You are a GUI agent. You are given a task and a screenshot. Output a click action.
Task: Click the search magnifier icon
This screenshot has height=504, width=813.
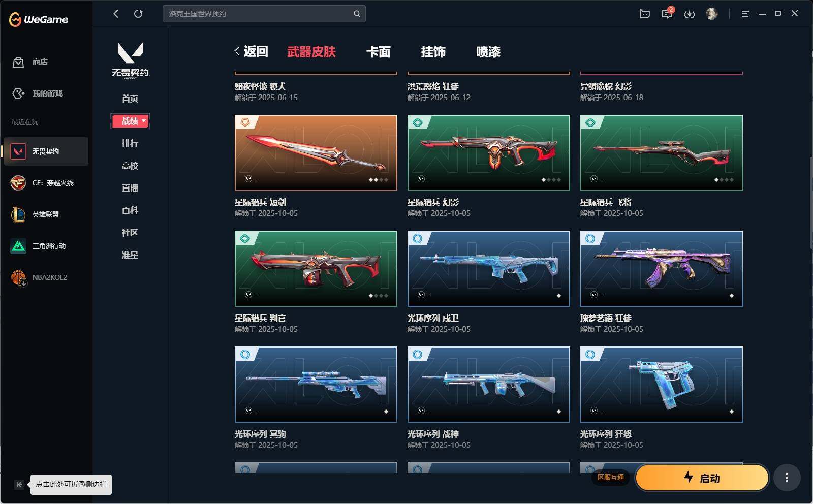coord(357,14)
